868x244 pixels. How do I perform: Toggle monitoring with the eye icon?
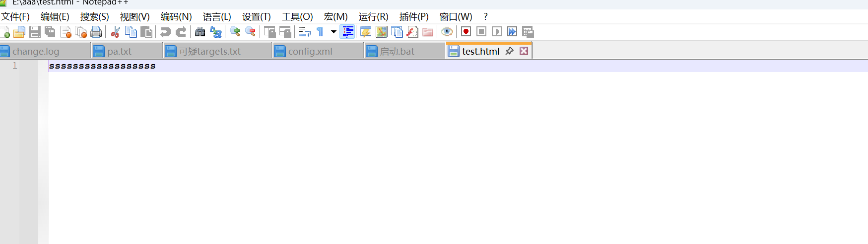click(447, 32)
